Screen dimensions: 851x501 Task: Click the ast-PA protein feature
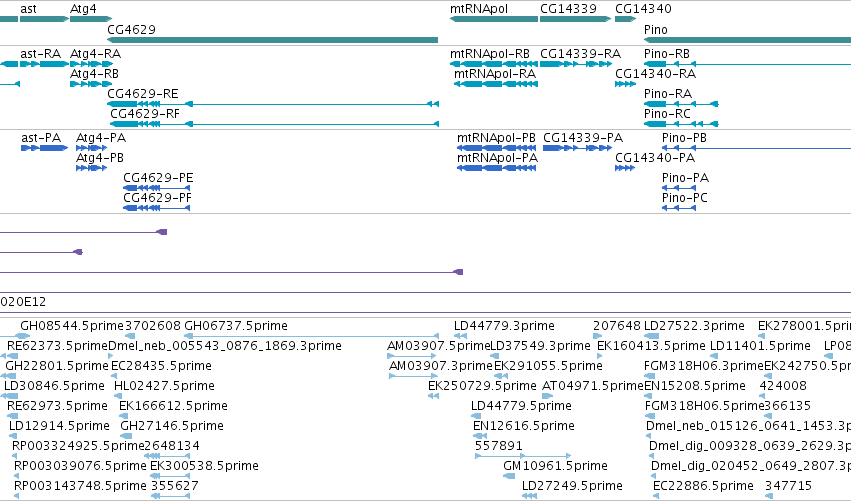pyautogui.click(x=45, y=148)
